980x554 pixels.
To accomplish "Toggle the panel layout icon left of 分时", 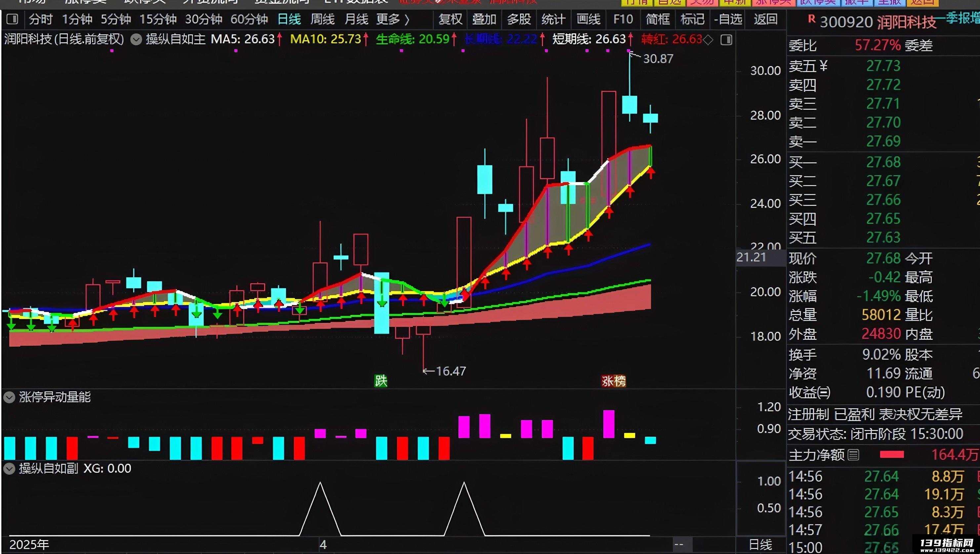I will click(x=13, y=19).
